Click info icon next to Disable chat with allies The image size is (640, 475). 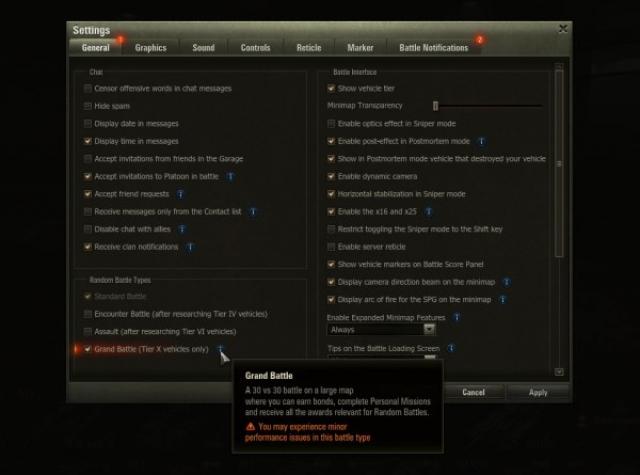[x=182, y=230]
